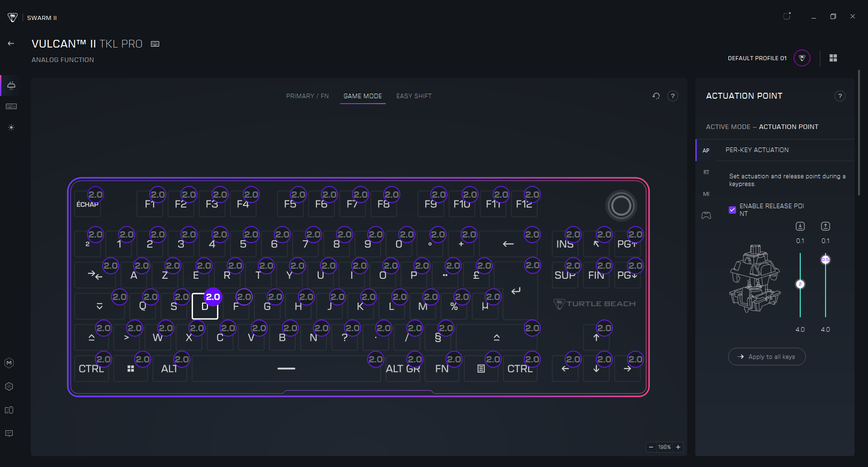Click the gamepad icon in the actuation panel
The width and height of the screenshot is (868, 467).
pos(707,215)
